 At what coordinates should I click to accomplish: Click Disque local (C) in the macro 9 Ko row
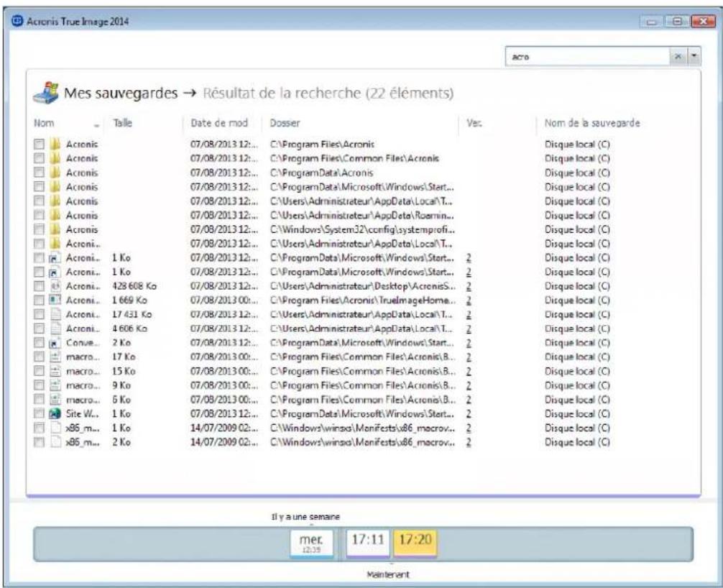[577, 385]
